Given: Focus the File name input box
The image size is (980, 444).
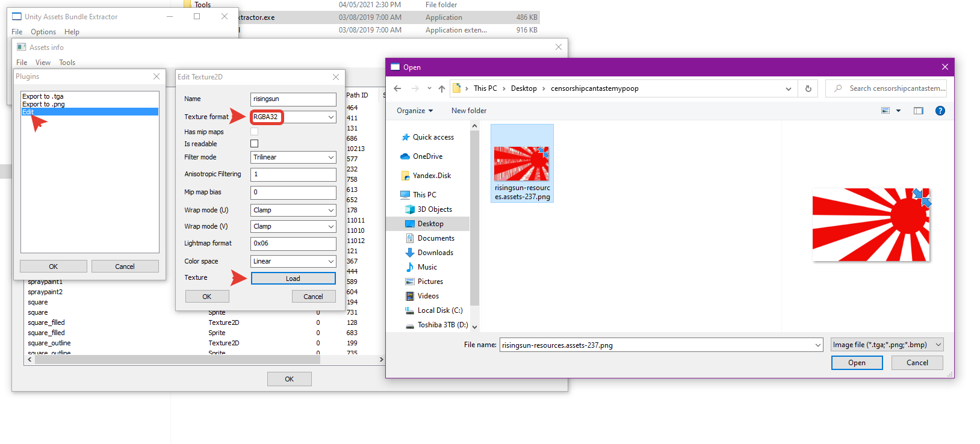Looking at the screenshot, I should (x=657, y=345).
